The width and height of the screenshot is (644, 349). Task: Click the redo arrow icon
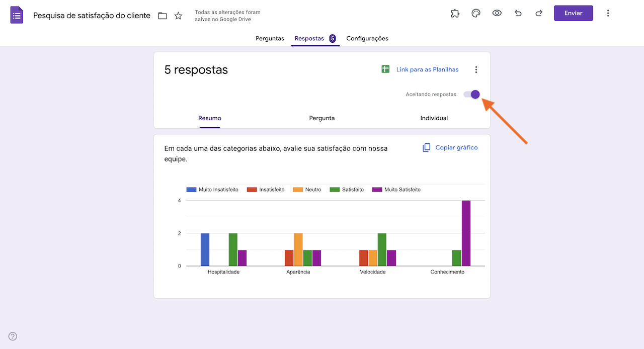pos(538,13)
